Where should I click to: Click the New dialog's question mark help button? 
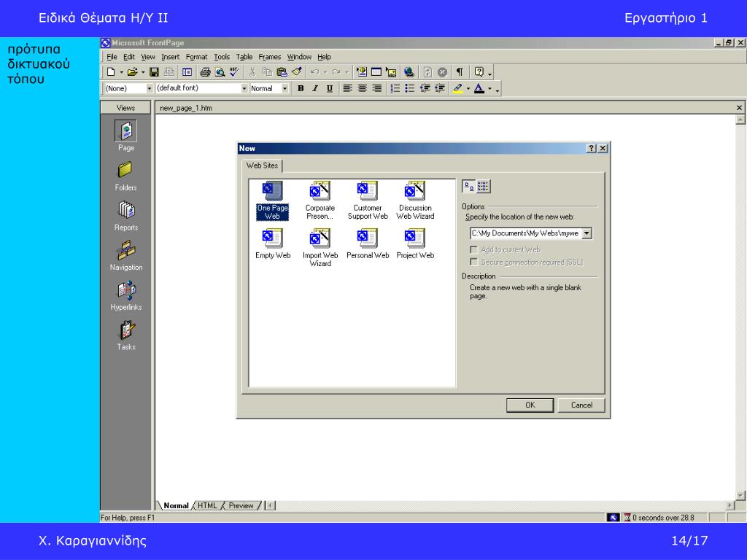point(591,148)
